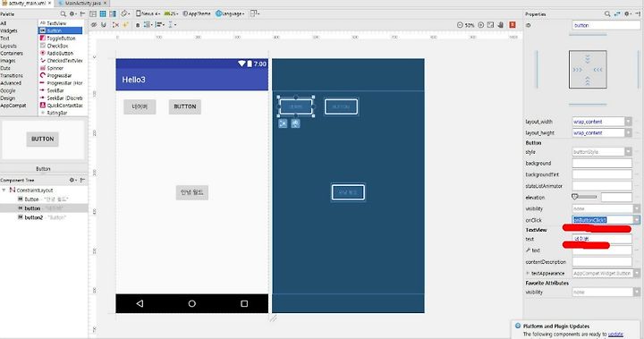This screenshot has width=644, height=339.
Task: Open layout_width dropdown
Action: pyautogui.click(x=629, y=122)
